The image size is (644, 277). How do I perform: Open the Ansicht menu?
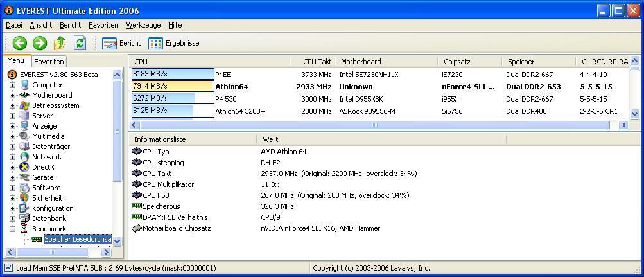pyautogui.click(x=41, y=25)
